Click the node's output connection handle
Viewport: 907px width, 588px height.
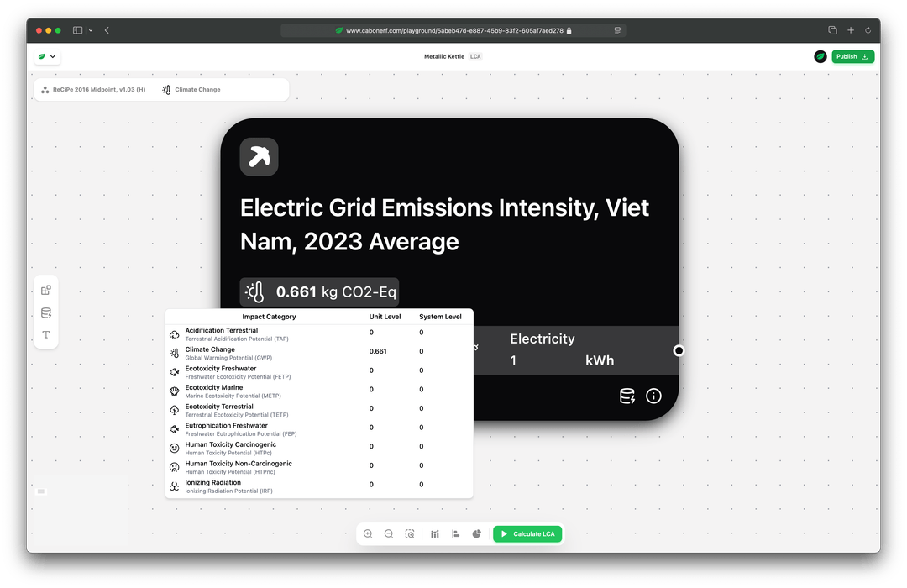pyautogui.click(x=679, y=351)
